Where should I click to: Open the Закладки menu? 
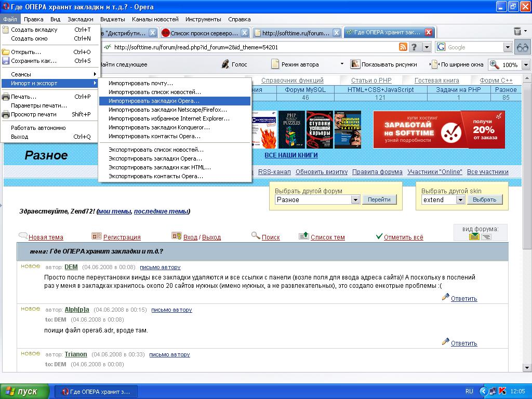(x=80, y=19)
